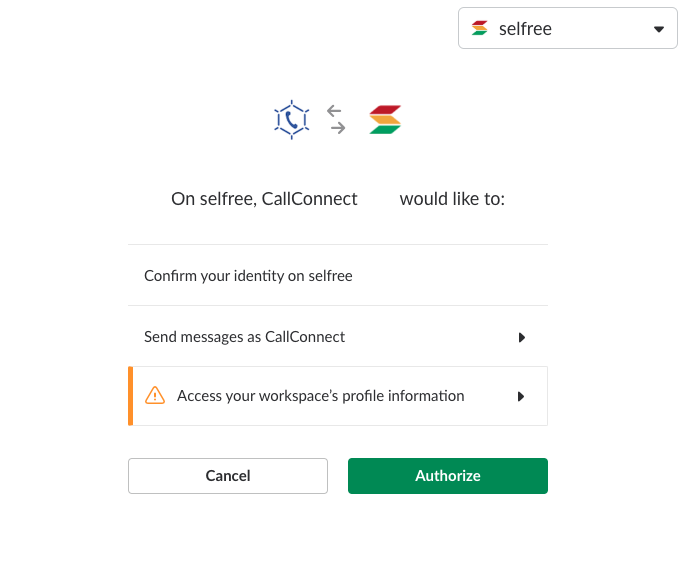Click the selfree logo in workspace dropdown
The width and height of the screenshot is (680, 564).
click(x=480, y=28)
